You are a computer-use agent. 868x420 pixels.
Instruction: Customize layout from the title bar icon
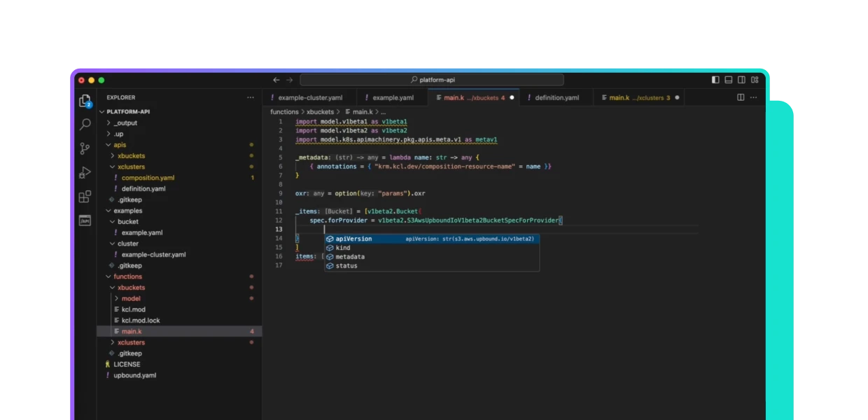point(755,80)
